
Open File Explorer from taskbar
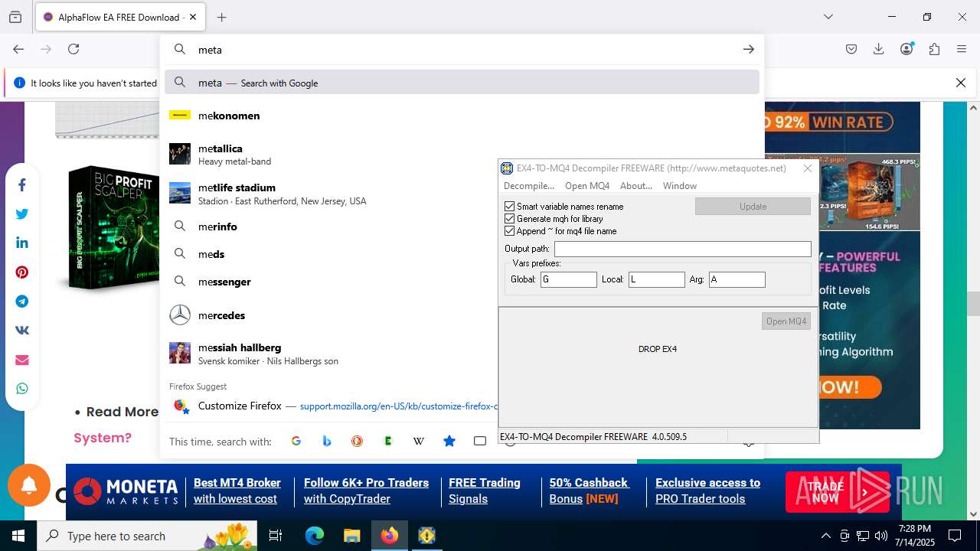click(x=351, y=536)
